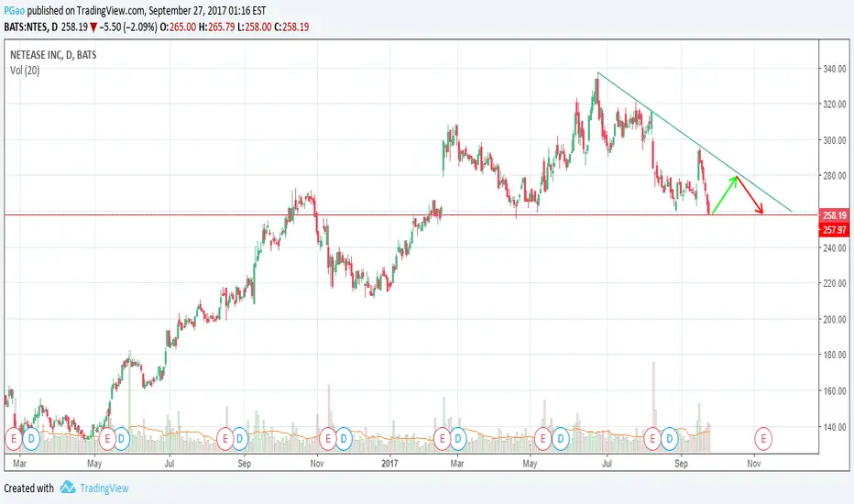Click the rightmost D dividend marker
This screenshot has width=854, height=504.
tap(670, 439)
